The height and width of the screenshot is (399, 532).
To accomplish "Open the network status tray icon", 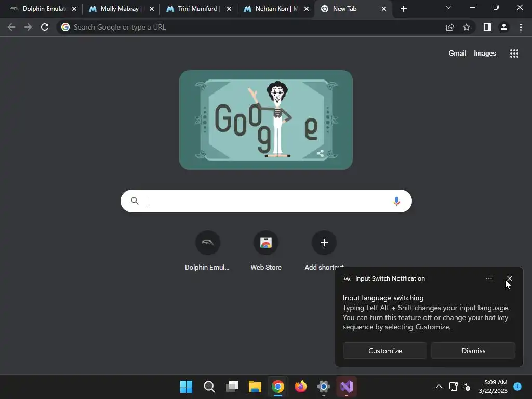I will click(453, 387).
